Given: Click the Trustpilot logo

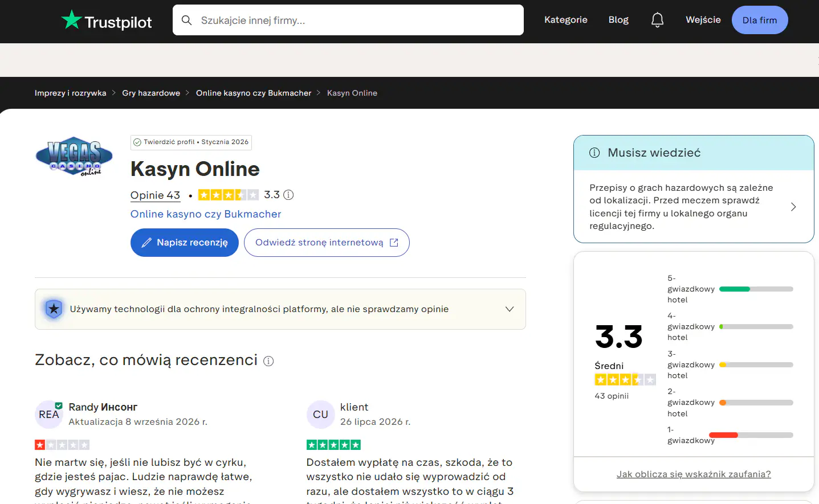Looking at the screenshot, I should [x=107, y=21].
